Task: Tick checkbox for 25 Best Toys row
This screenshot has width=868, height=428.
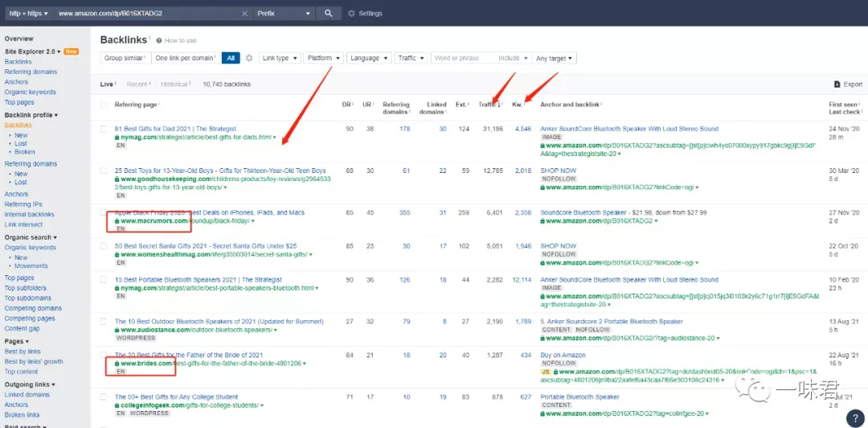Action: click(104, 171)
